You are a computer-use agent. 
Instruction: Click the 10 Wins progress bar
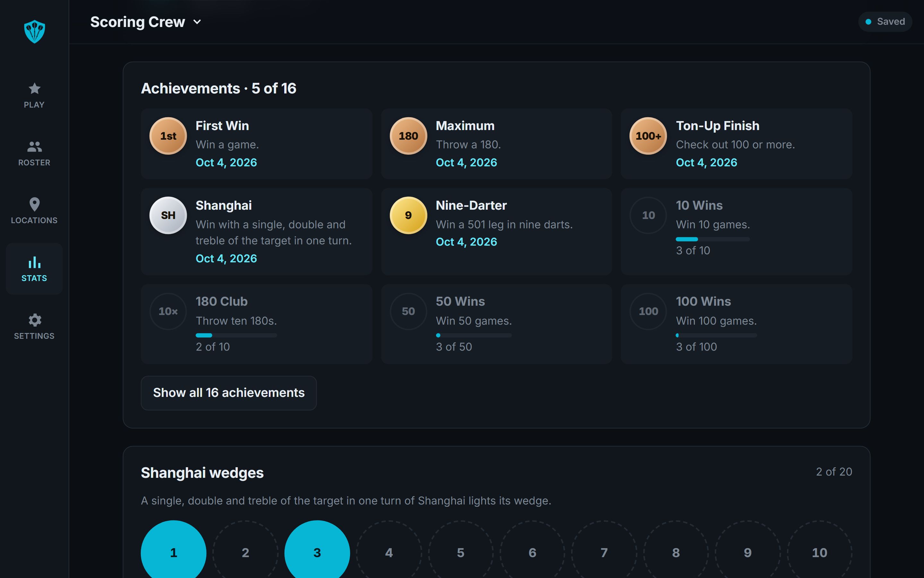click(x=713, y=239)
